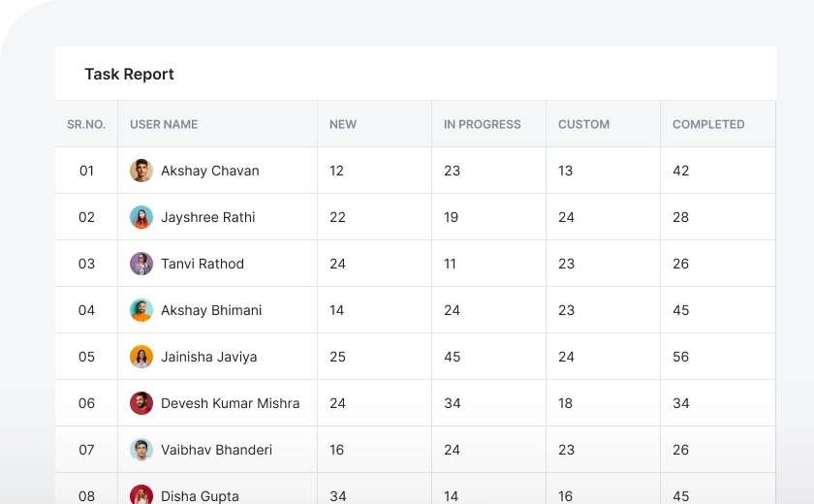Click Tanvi Rathod's profile avatar

pos(141,264)
